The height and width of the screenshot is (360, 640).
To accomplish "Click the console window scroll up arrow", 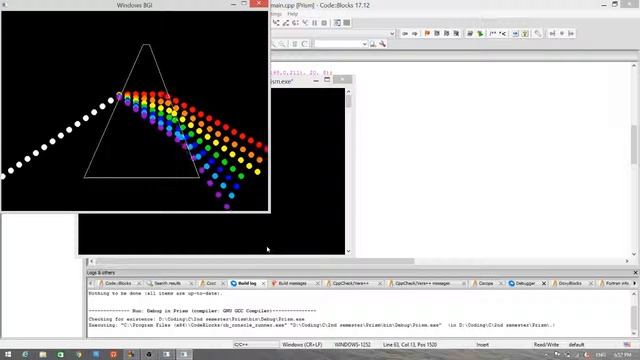I will point(348,91).
